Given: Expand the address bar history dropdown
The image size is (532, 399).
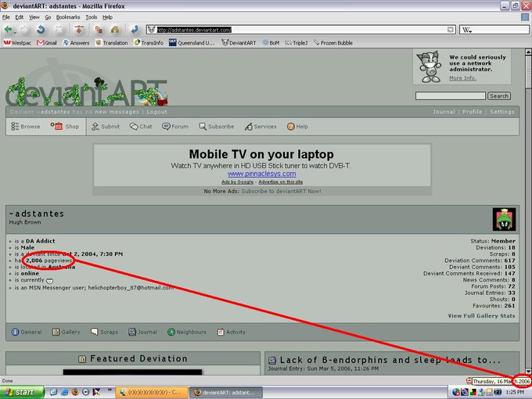Looking at the screenshot, I should (450, 30).
